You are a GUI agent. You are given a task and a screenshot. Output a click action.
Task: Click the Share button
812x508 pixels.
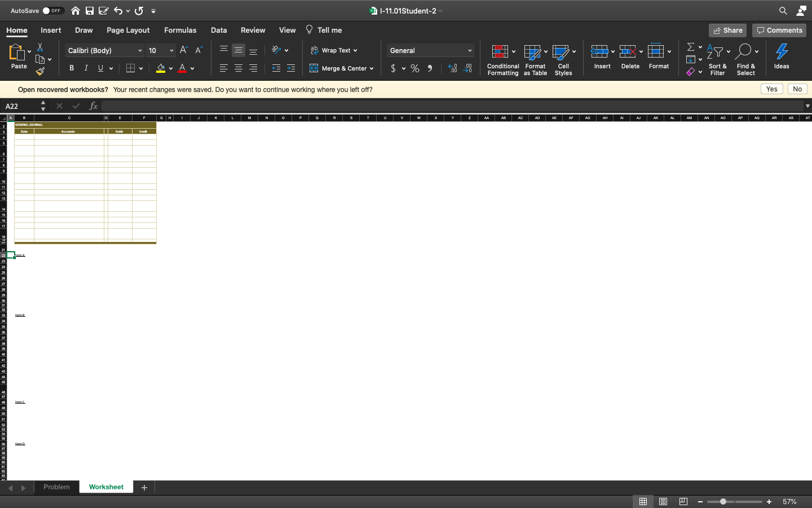click(x=727, y=30)
